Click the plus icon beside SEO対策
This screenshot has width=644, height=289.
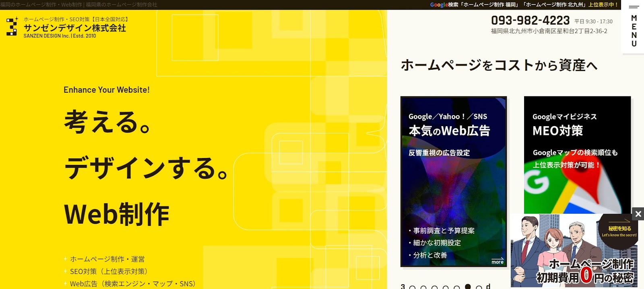[65, 271]
